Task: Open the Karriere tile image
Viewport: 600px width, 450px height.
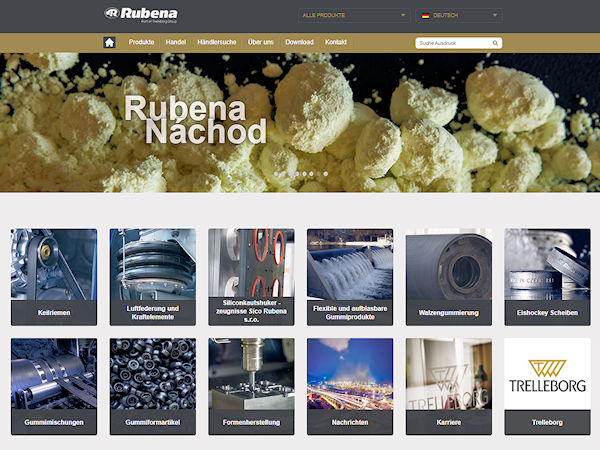Action: click(449, 374)
